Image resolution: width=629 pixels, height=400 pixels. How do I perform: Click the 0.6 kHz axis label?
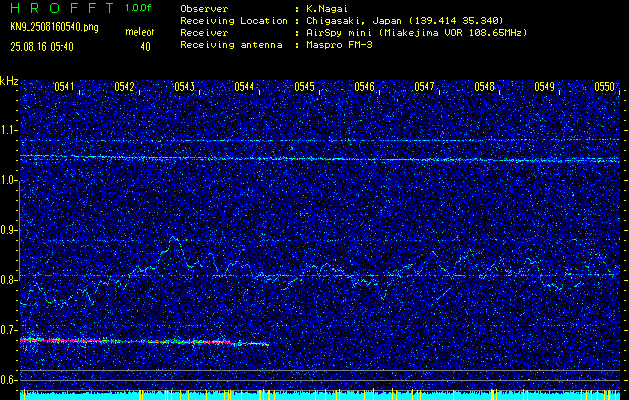[9, 380]
